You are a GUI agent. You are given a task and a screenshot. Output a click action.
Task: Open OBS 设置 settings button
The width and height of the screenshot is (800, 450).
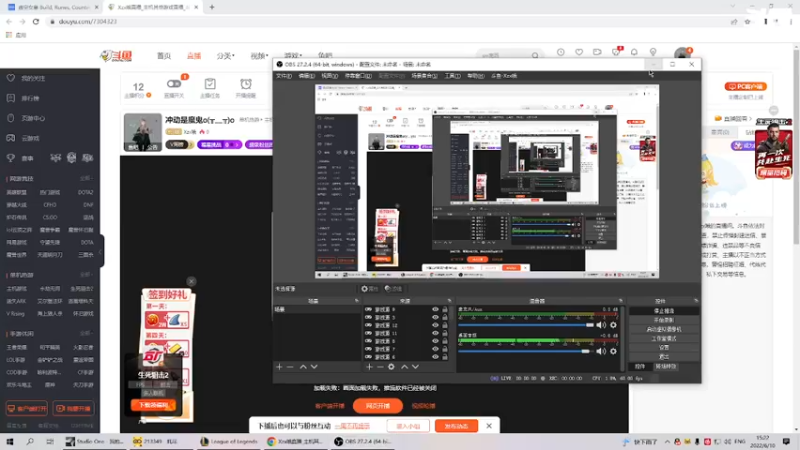coord(663,347)
